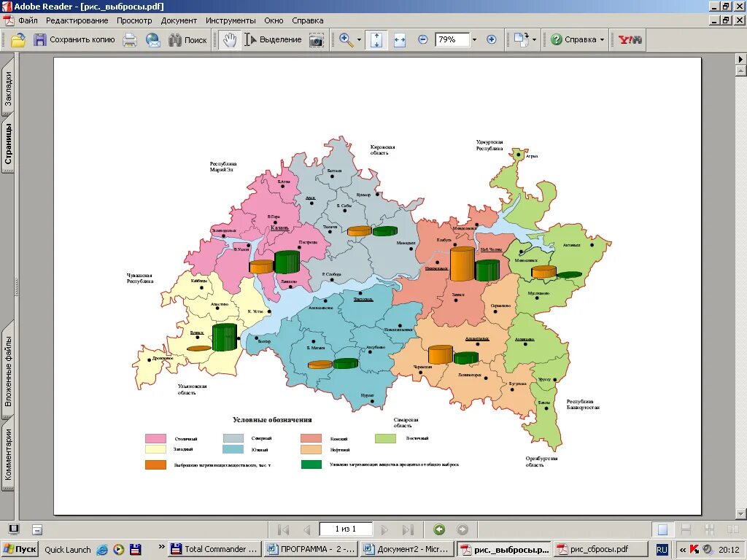This screenshot has height=560, width=747.
Task: Launch Total Commander floppy icon in Quick Launch
Action: click(x=135, y=550)
